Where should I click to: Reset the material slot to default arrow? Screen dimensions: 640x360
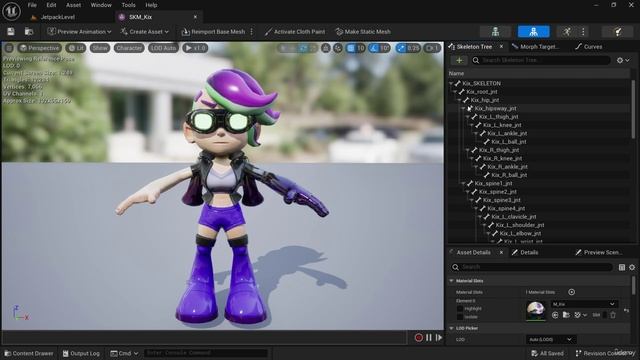click(x=627, y=311)
